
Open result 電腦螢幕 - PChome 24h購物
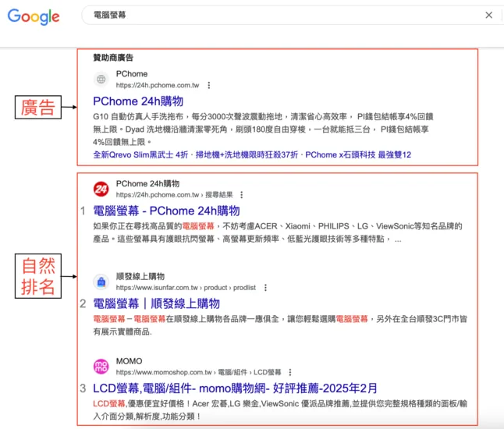(x=166, y=211)
